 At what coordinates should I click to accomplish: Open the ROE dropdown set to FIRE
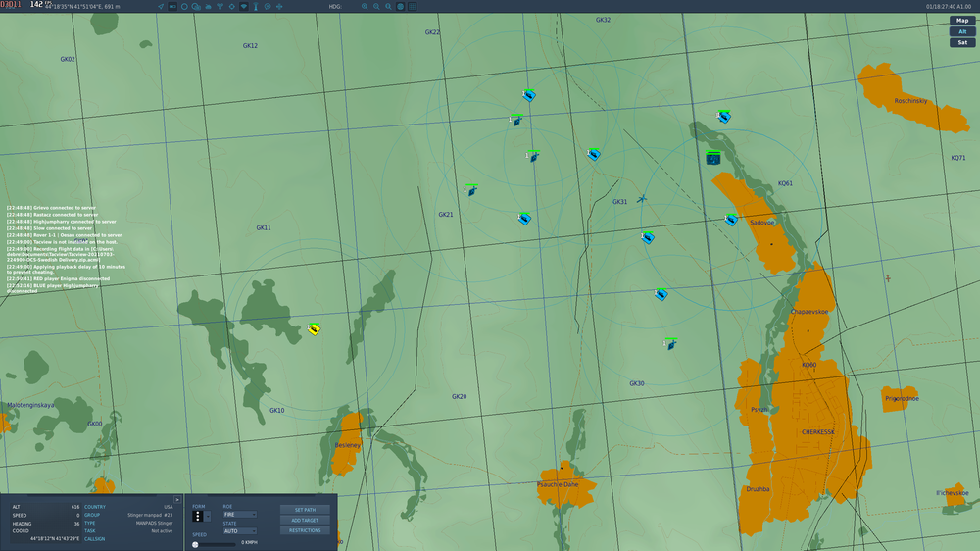click(x=239, y=514)
